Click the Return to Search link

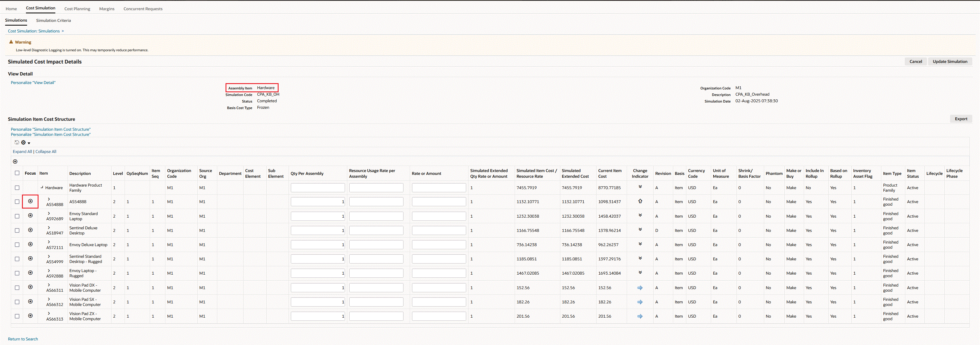pos(23,339)
